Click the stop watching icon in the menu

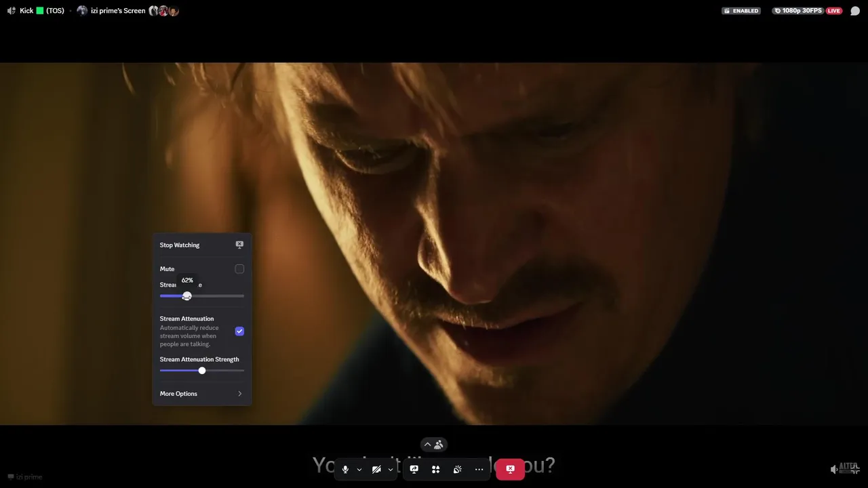point(239,245)
